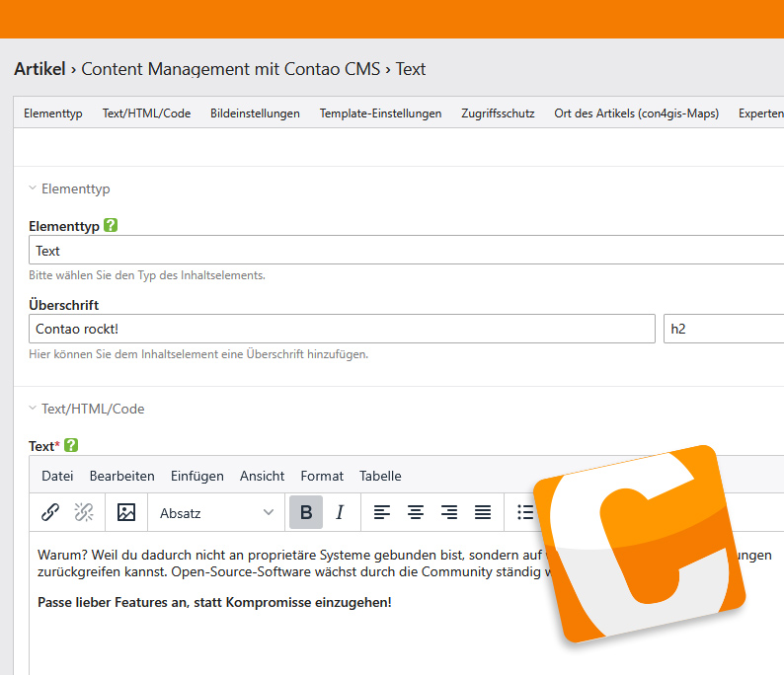This screenshot has height=675, width=784.
Task: Click the remove link icon
Action: [84, 512]
